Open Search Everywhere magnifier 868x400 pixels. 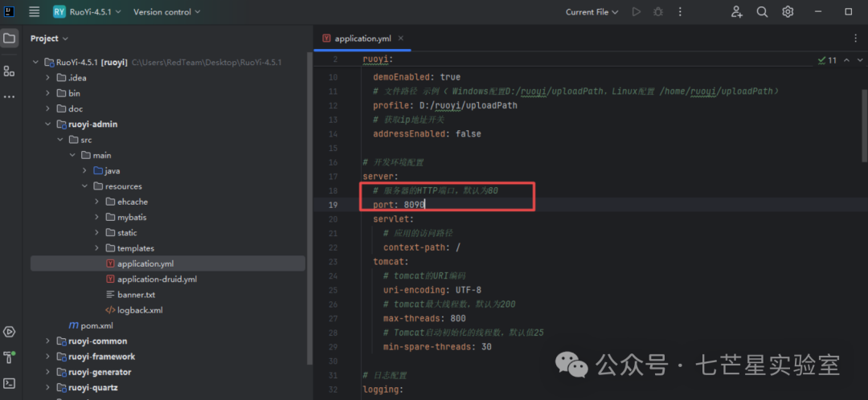(762, 11)
